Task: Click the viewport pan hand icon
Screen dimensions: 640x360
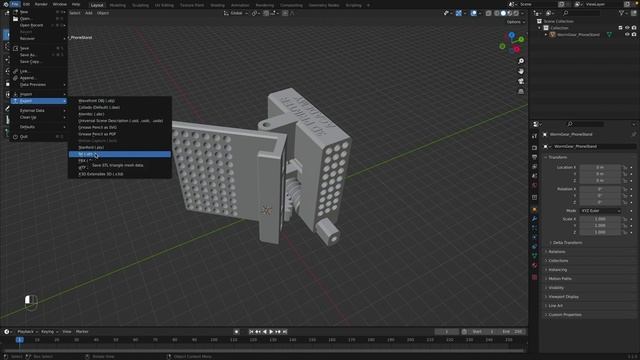Action: [521, 71]
